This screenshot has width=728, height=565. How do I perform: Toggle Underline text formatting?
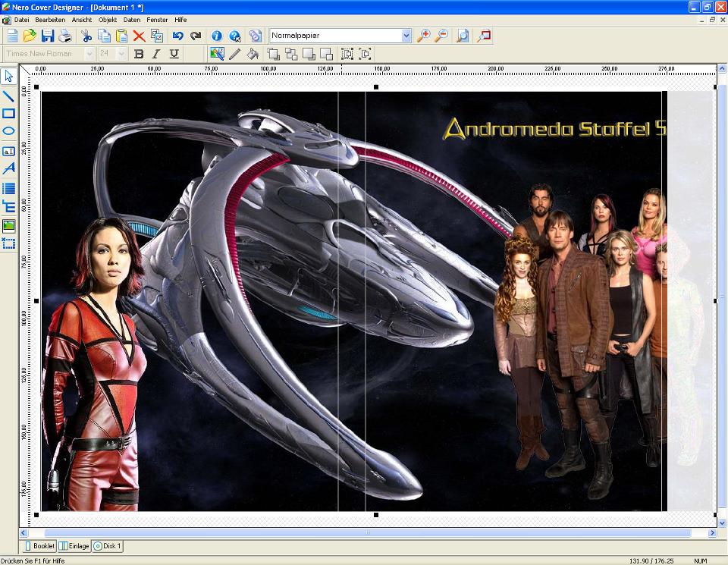click(x=174, y=54)
